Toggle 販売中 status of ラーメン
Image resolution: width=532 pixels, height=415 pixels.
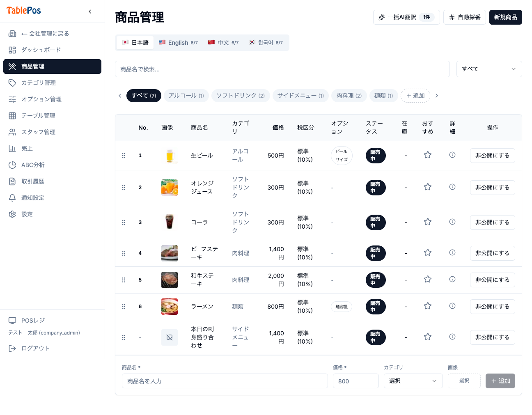coord(376,307)
